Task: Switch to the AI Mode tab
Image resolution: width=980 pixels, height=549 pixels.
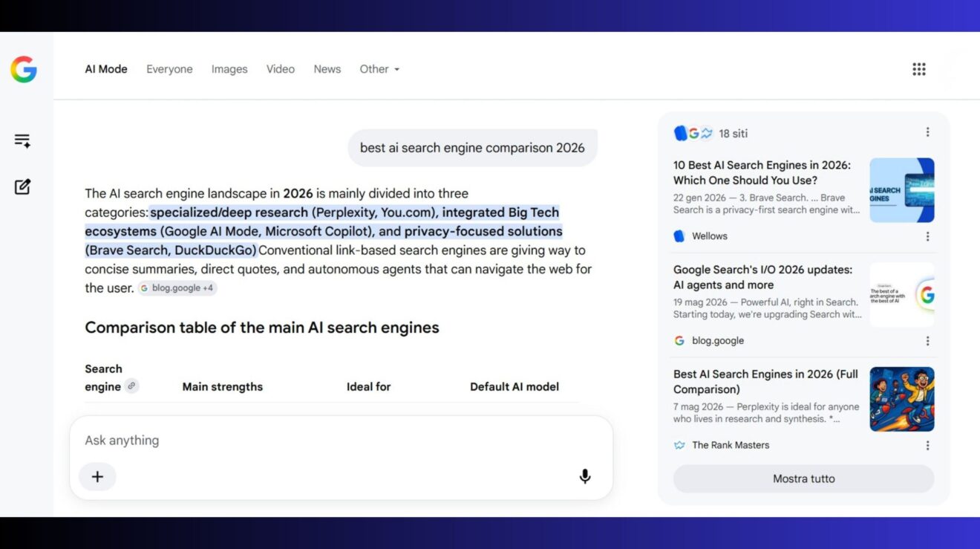Action: (106, 69)
